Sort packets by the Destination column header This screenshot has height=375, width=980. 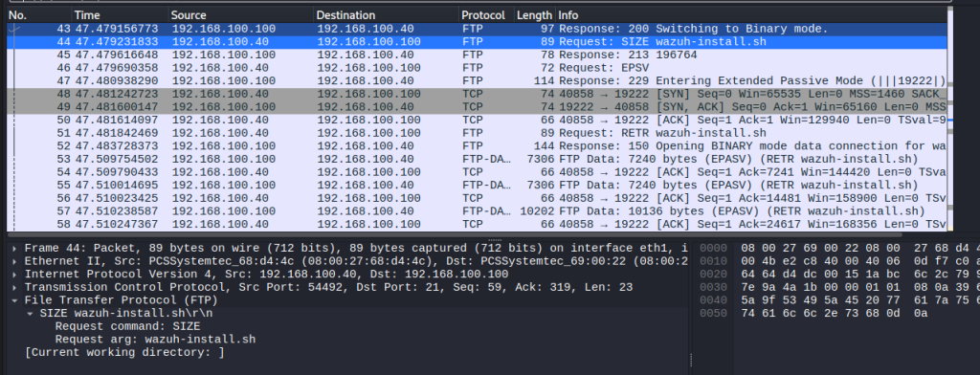click(386, 15)
